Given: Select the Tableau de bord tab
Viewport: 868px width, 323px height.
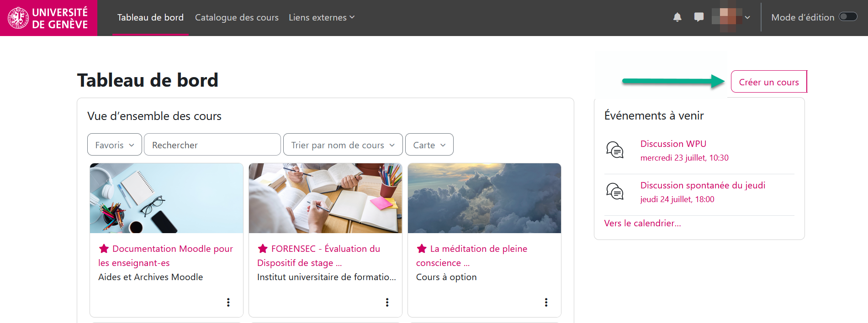Looking at the screenshot, I should click(150, 17).
